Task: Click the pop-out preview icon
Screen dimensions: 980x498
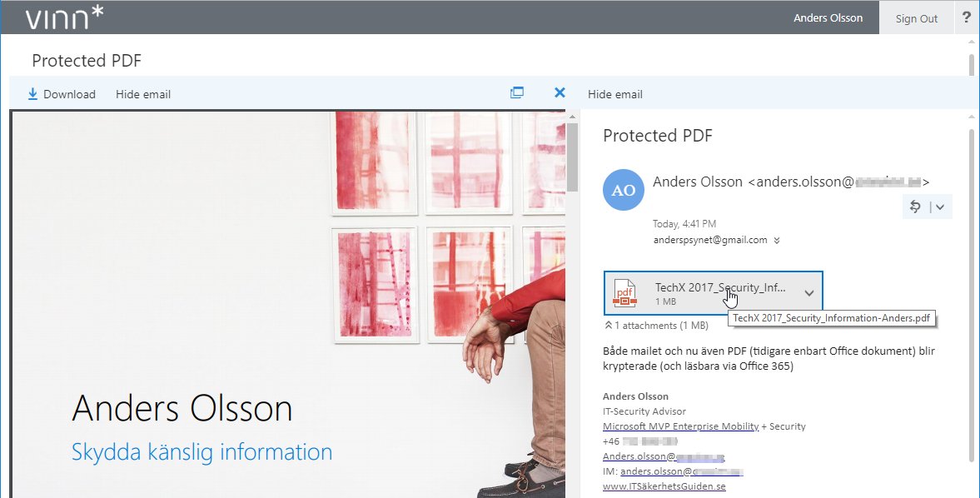Action: click(x=517, y=92)
